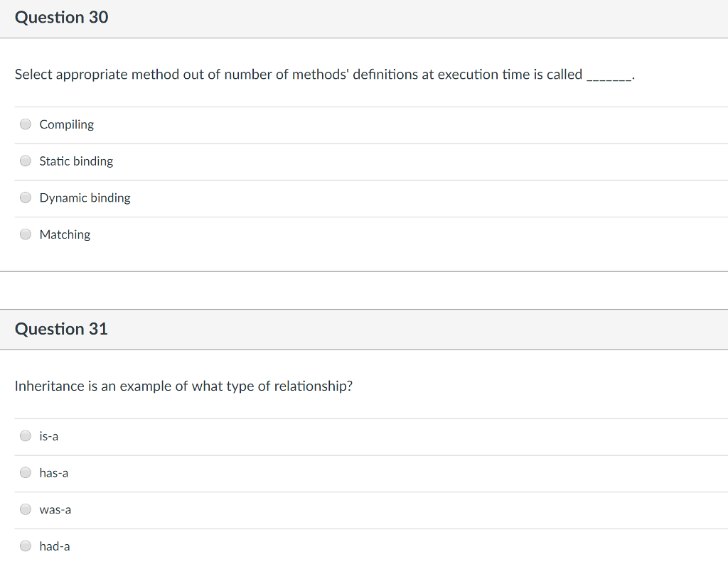Select the has-a radio button
The height and width of the screenshot is (569, 728).
(x=25, y=472)
